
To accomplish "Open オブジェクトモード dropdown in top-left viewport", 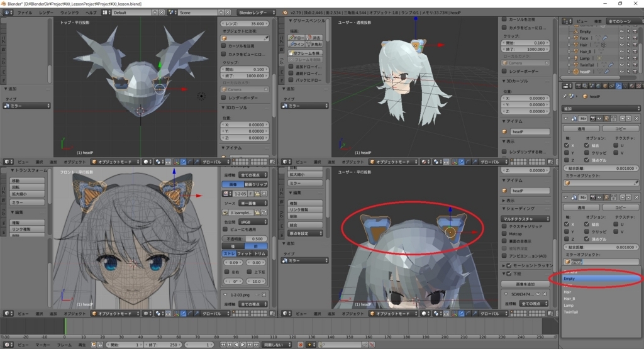I will (115, 162).
